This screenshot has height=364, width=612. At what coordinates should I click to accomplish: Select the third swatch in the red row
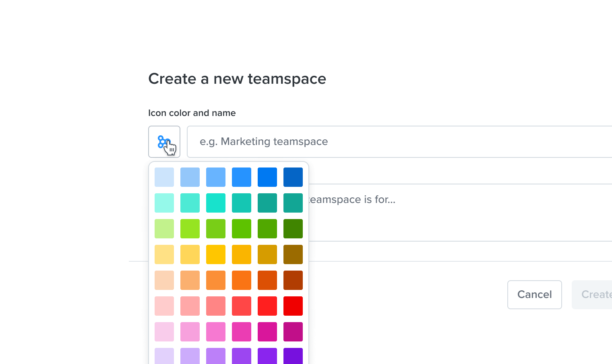point(216,306)
